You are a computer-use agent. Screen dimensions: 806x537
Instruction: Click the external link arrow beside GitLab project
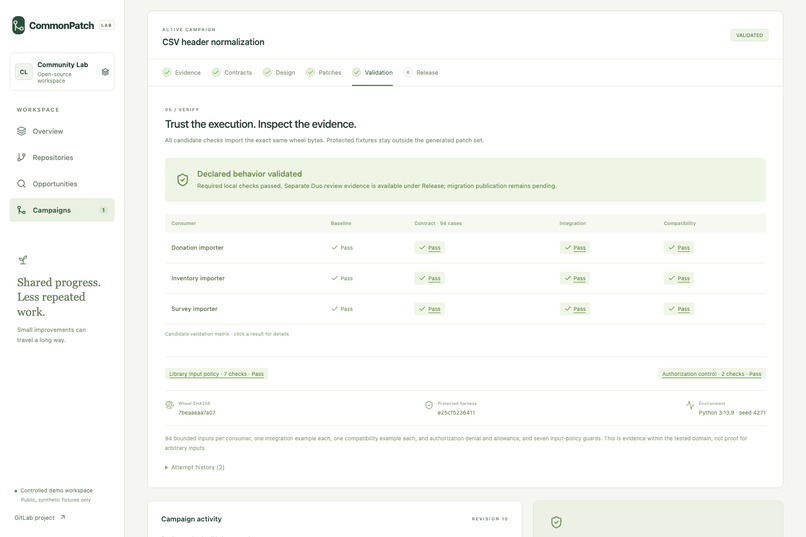(63, 517)
